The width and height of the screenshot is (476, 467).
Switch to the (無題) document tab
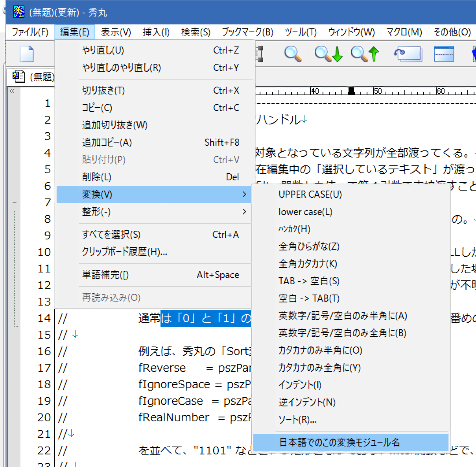pos(34,77)
